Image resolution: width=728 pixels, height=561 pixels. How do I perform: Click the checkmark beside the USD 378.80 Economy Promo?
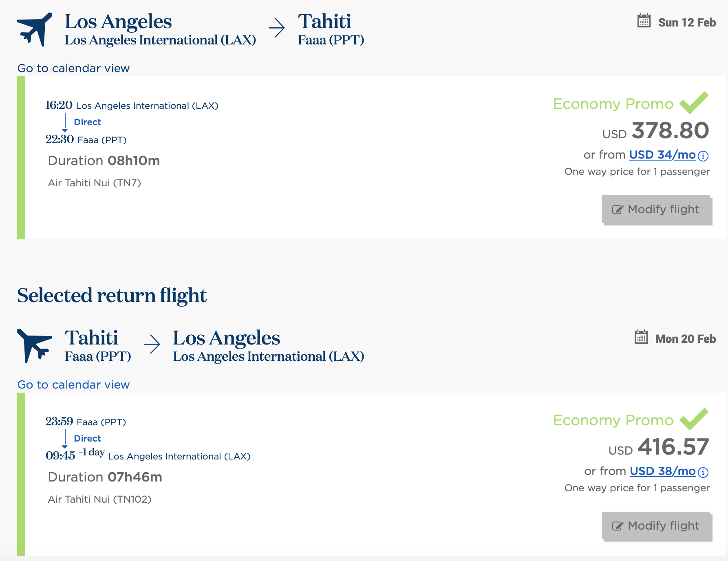point(694,103)
